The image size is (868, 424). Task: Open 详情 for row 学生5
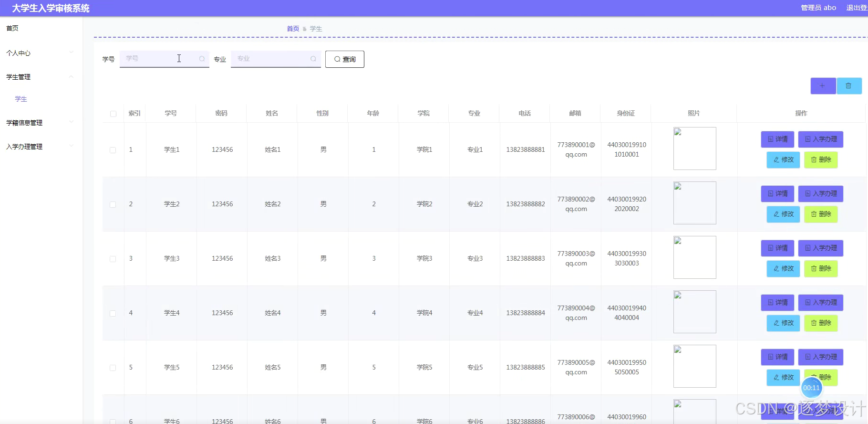[x=777, y=357]
